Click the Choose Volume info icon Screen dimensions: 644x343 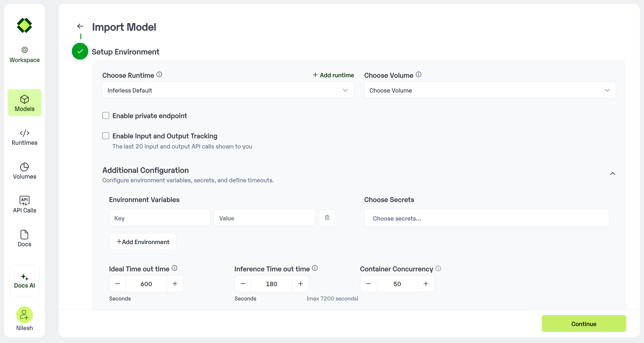(x=418, y=74)
